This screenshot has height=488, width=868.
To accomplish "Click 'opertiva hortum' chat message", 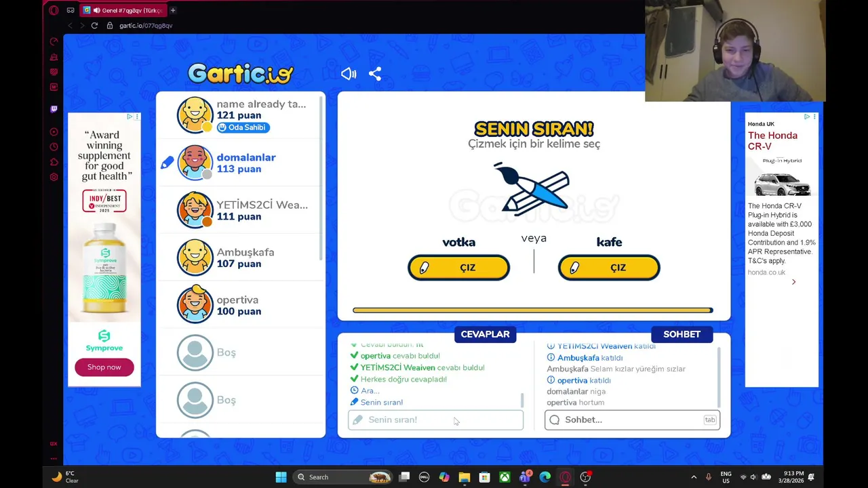I will point(575,403).
